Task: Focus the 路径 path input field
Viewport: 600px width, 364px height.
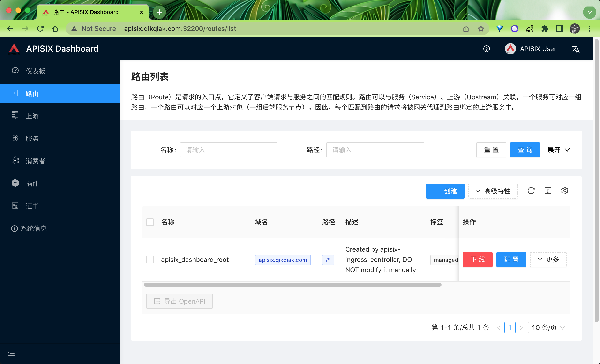Action: (375, 150)
